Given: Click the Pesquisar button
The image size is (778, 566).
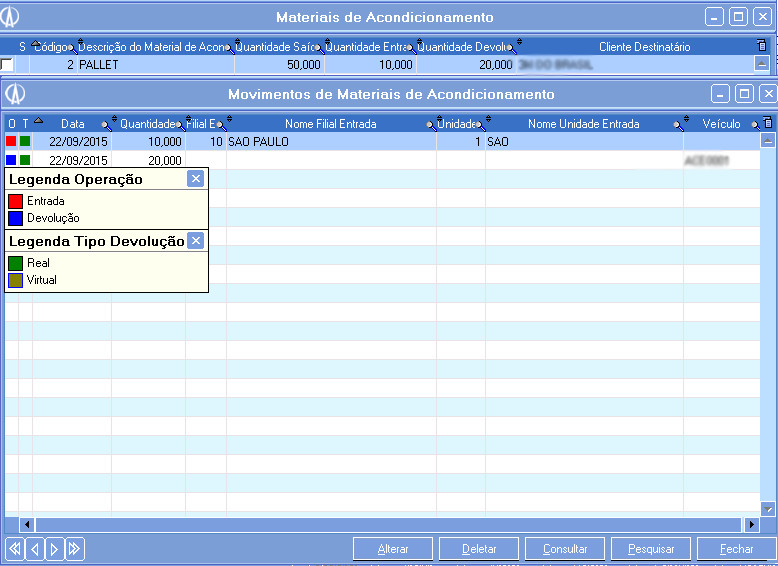Looking at the screenshot, I should (651, 549).
